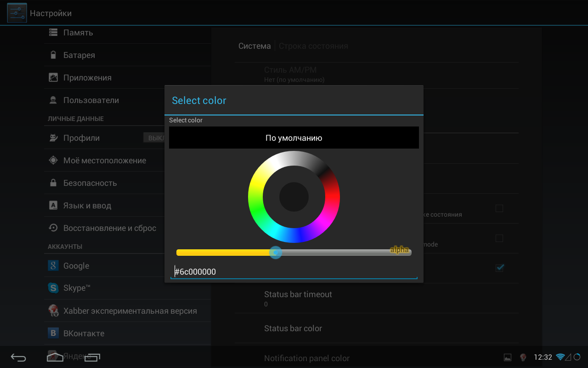
Task: Click the 'Настройки' title text
Action: pyautogui.click(x=51, y=13)
